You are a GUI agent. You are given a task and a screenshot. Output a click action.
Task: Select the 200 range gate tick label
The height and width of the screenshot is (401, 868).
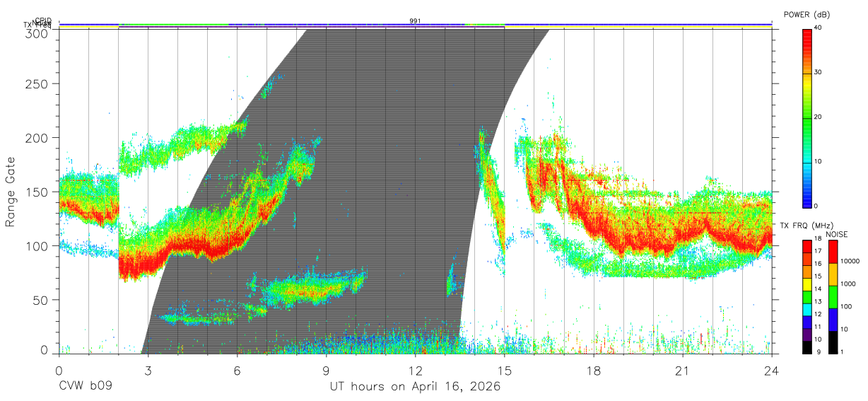pos(38,137)
